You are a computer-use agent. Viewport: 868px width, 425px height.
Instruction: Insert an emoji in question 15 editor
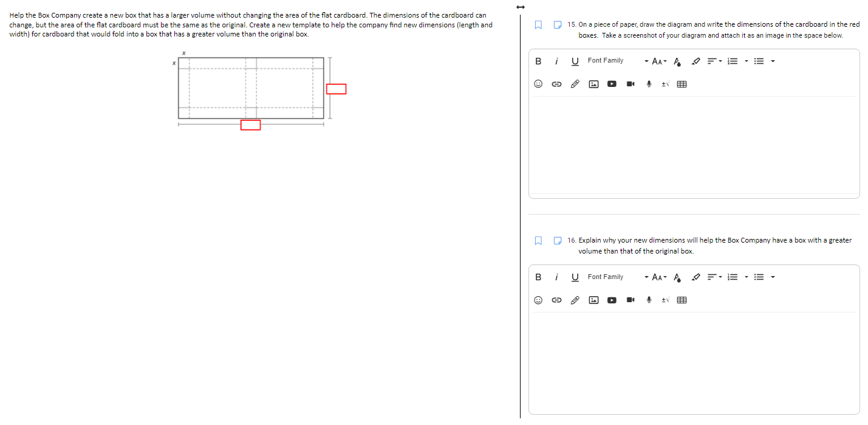point(538,83)
